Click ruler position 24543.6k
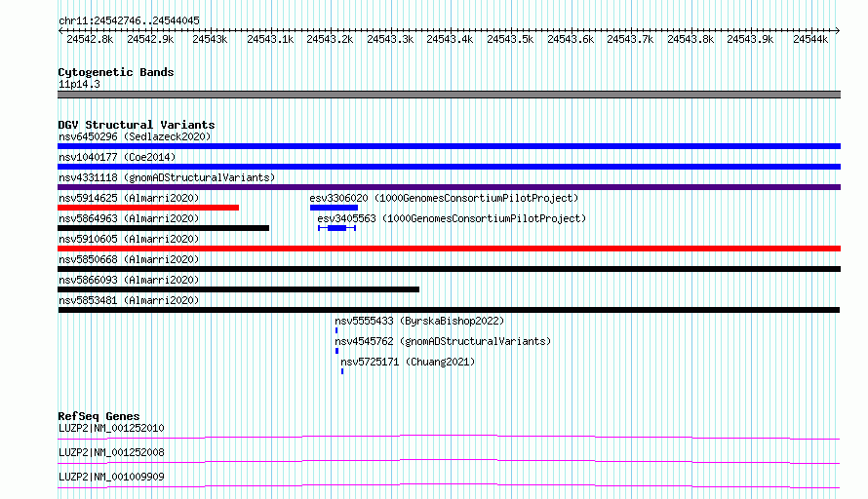 tap(571, 39)
